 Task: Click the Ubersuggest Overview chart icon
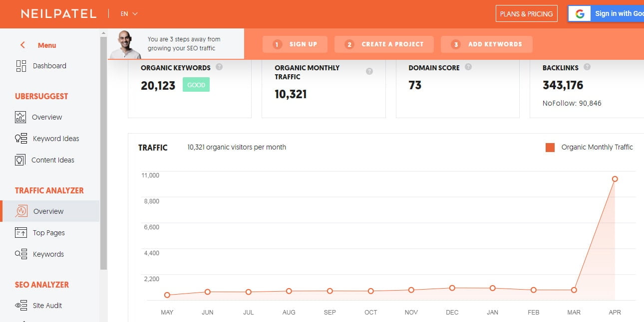[20, 117]
